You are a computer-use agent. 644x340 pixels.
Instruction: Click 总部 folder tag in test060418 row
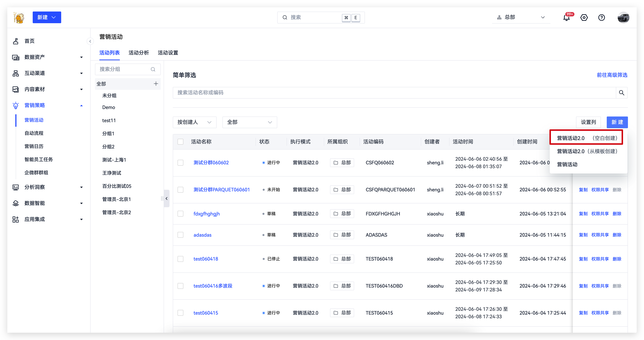[342, 259]
